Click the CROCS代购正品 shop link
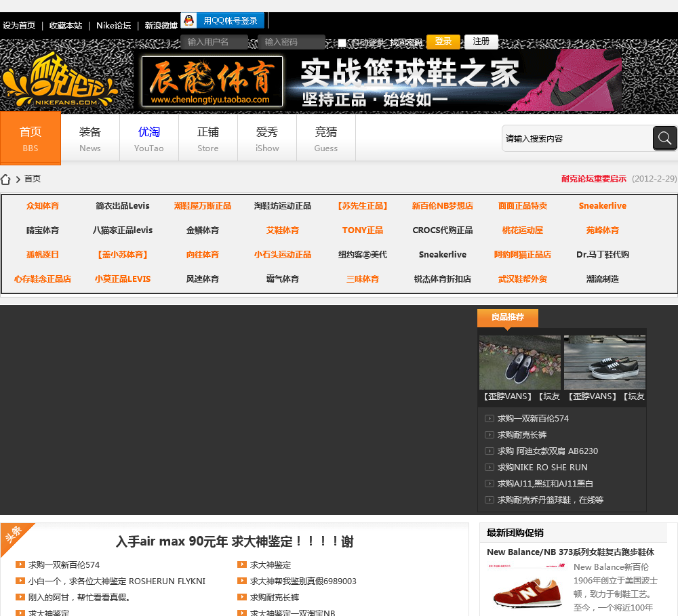 click(x=442, y=230)
